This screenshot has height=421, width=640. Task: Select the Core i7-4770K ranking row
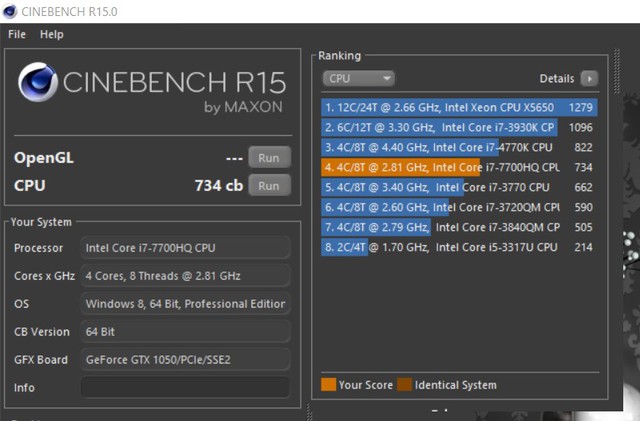[x=459, y=147]
